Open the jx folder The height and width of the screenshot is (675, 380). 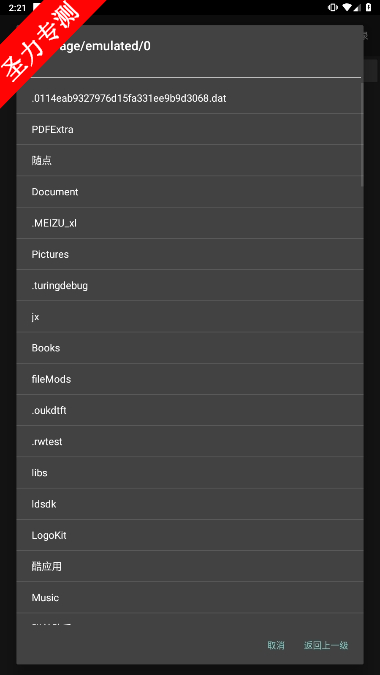click(x=190, y=316)
